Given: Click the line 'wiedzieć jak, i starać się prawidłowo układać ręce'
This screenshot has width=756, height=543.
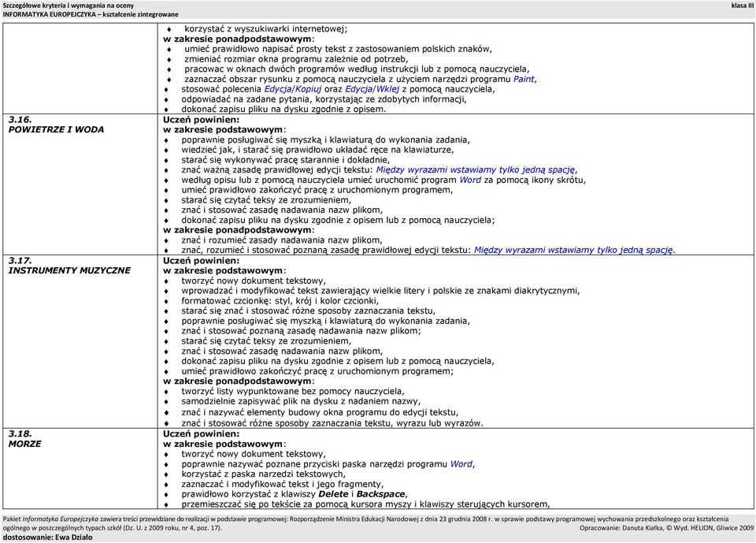Looking at the screenshot, I should (317, 150).
